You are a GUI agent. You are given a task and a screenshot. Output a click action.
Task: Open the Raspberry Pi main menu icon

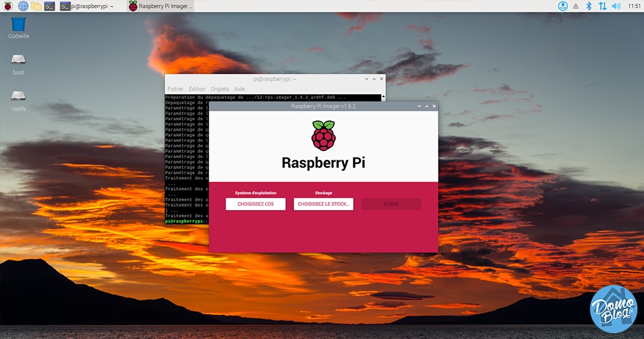[7, 6]
